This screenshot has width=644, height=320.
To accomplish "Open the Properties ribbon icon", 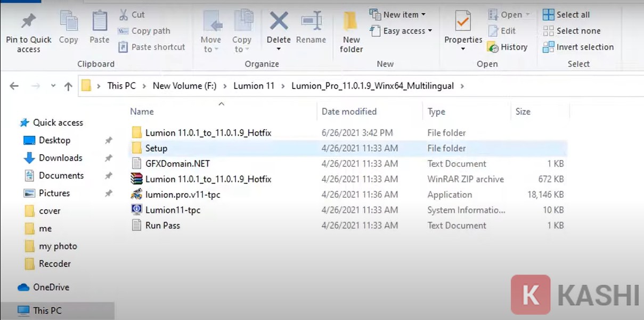I will (462, 22).
